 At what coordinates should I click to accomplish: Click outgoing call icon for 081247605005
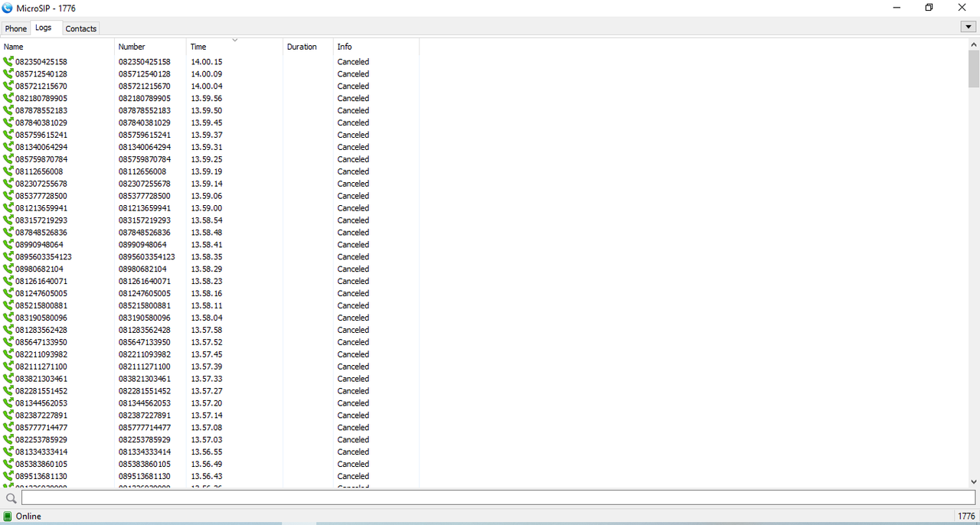click(8, 294)
